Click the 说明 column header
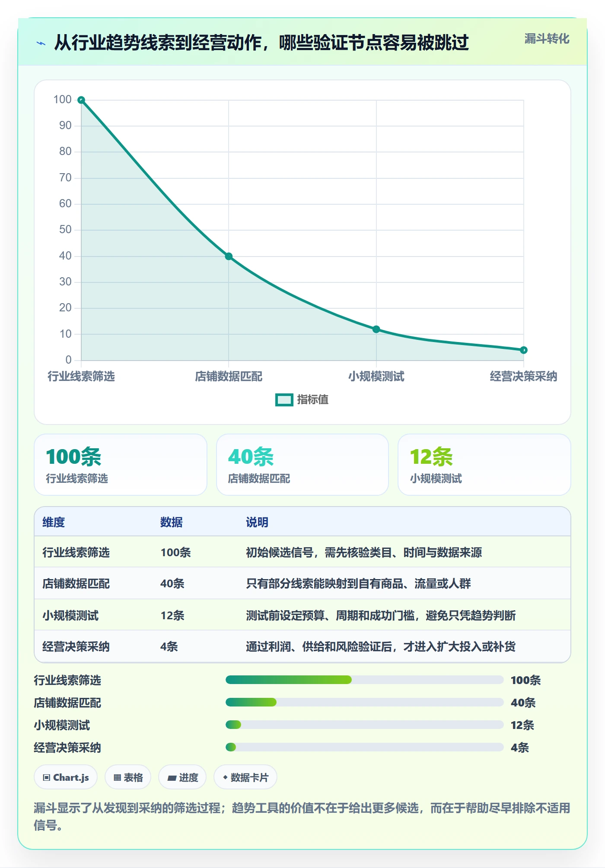This screenshot has width=605, height=868. click(257, 522)
